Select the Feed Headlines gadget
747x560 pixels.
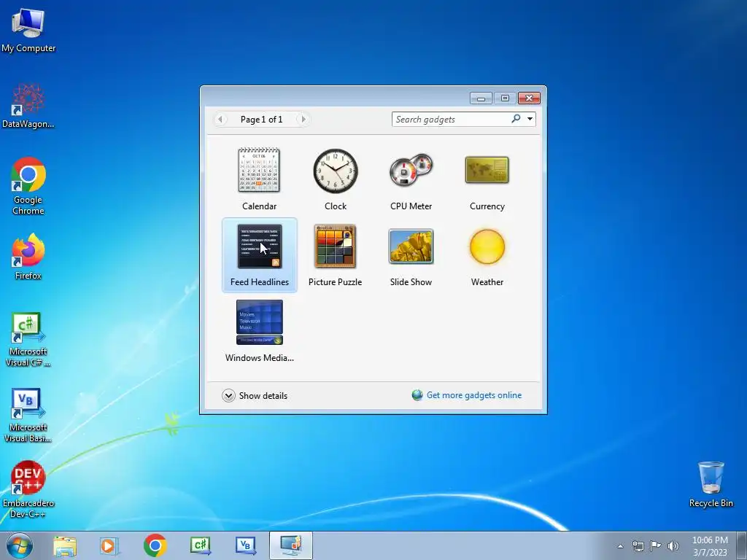click(x=259, y=254)
